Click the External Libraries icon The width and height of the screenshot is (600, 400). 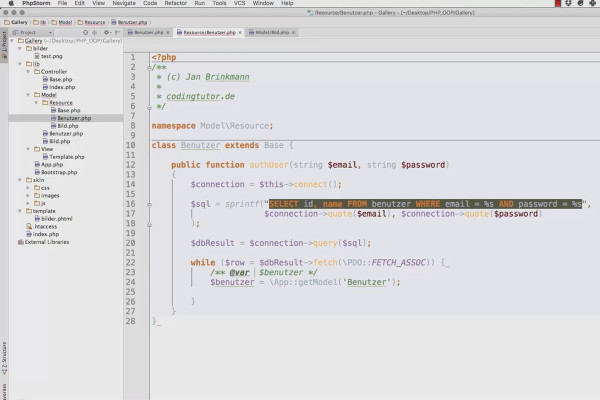pyautogui.click(x=21, y=242)
